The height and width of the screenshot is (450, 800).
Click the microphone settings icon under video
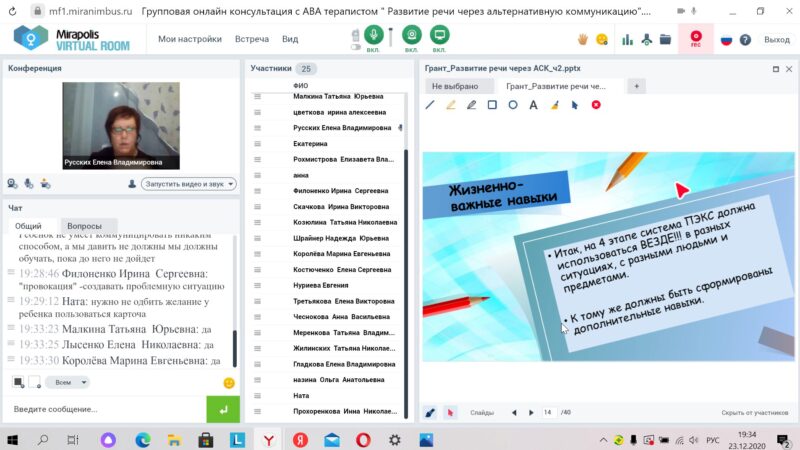(x=29, y=184)
